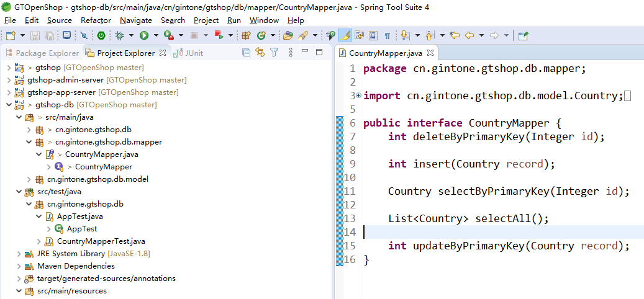Open the Navigate menu

click(x=135, y=20)
